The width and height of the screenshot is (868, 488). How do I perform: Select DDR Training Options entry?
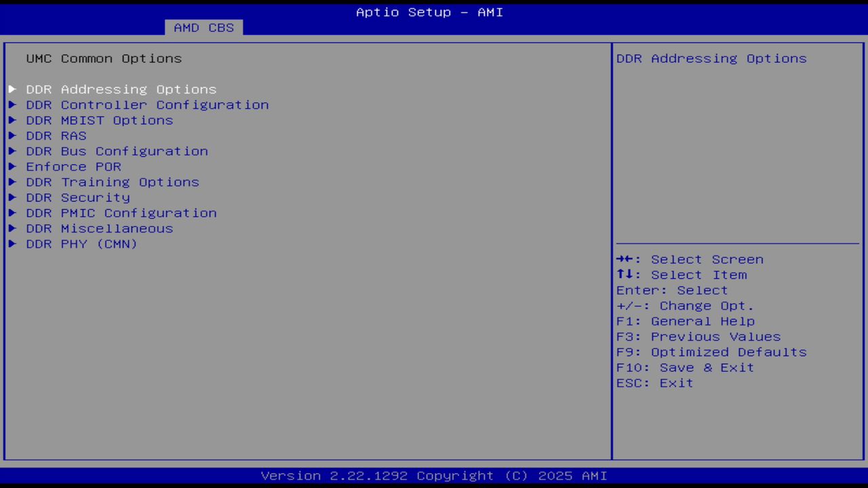pyautogui.click(x=113, y=182)
